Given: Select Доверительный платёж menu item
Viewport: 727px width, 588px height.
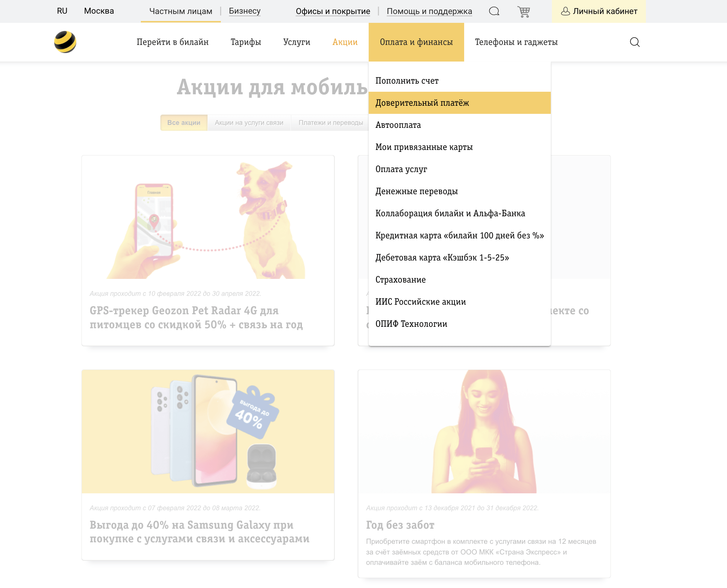Looking at the screenshot, I should coord(459,103).
